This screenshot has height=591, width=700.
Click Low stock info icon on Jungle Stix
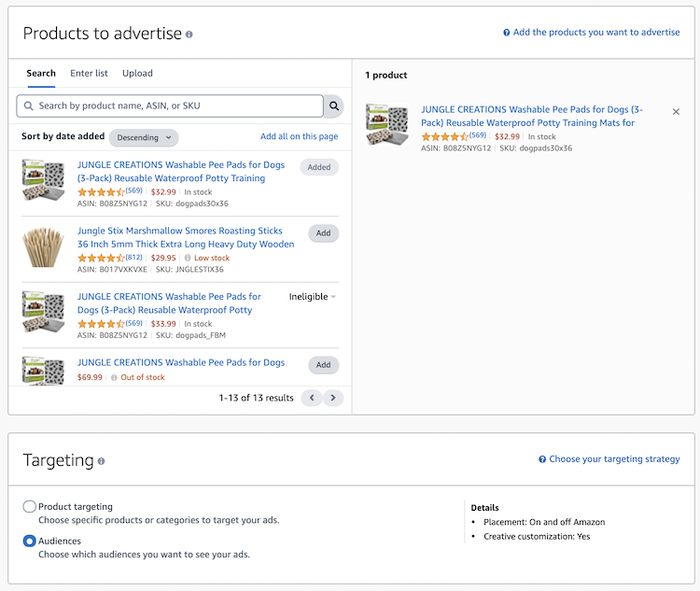click(x=188, y=258)
